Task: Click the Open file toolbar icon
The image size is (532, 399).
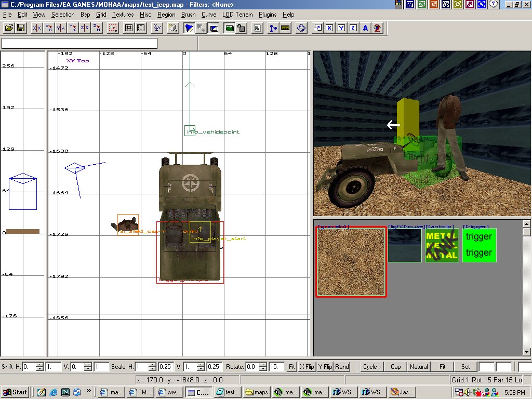Action: [x=9, y=28]
